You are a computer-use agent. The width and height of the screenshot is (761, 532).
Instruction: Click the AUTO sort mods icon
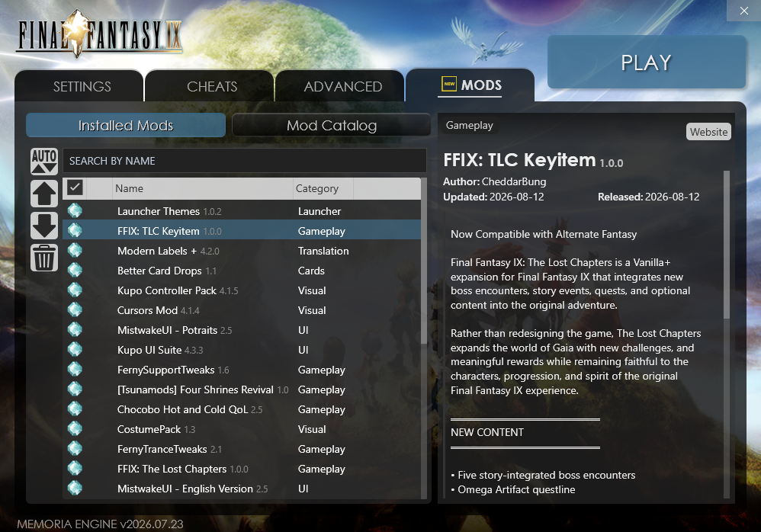(x=44, y=161)
